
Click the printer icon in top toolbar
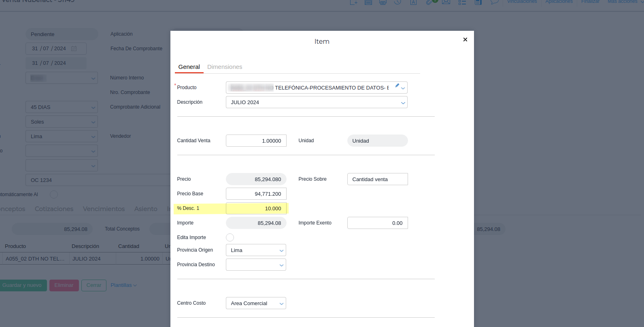tap(383, 2)
